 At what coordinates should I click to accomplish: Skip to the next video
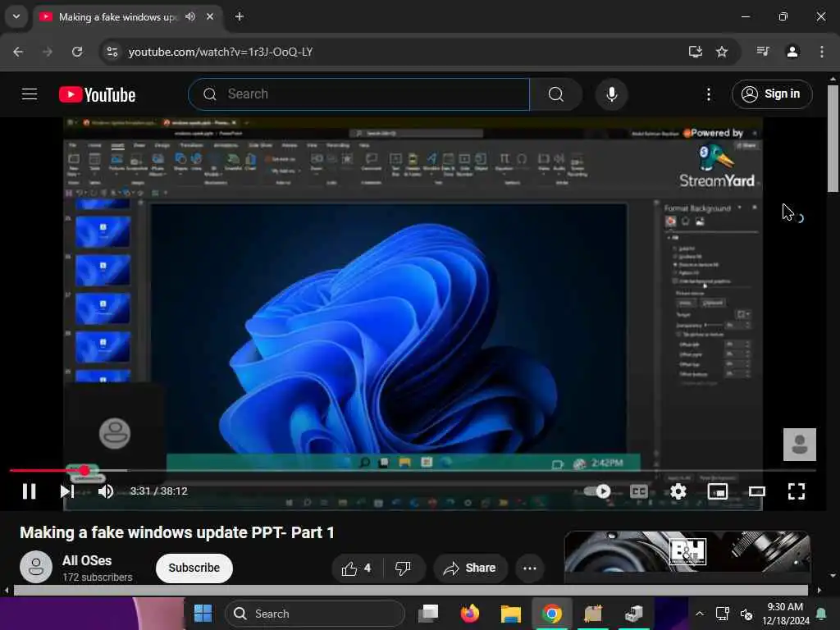[67, 491]
